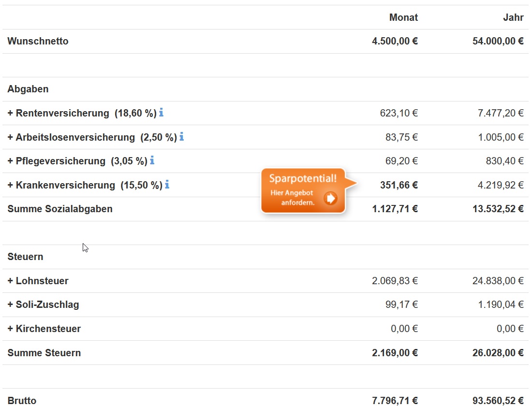This screenshot has width=532, height=406.
Task: Click the Sparpotential orange arrow icon
Action: click(x=330, y=199)
